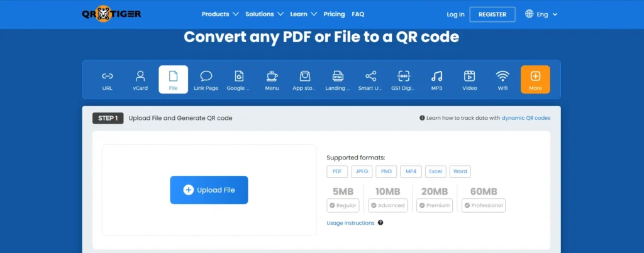Click the Regular plan badge
The width and height of the screenshot is (644, 253).
tap(343, 205)
